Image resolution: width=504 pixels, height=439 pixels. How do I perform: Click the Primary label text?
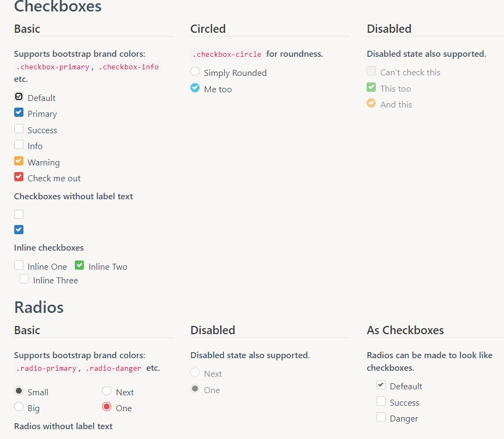(x=42, y=114)
